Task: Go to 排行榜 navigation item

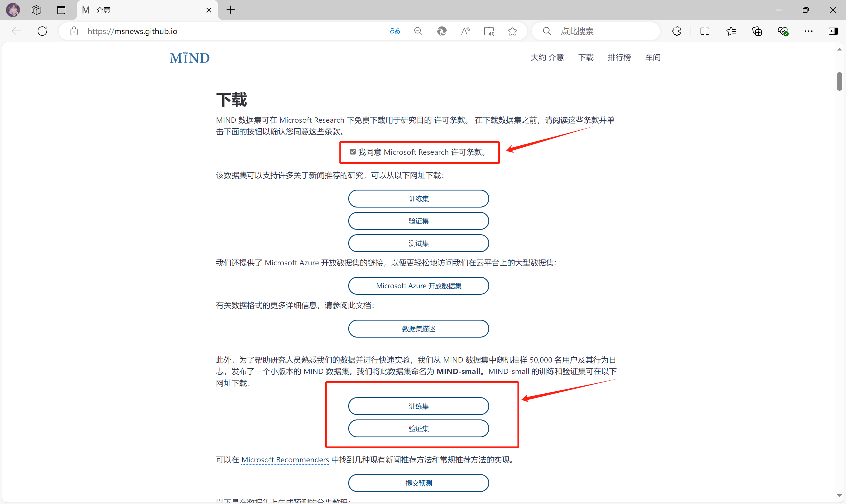Action: tap(619, 58)
